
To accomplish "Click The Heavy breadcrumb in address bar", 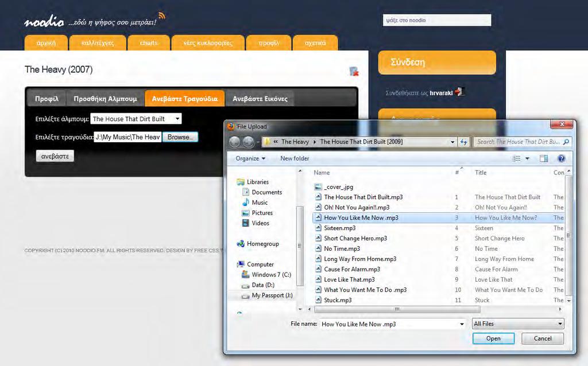I will tap(295, 142).
